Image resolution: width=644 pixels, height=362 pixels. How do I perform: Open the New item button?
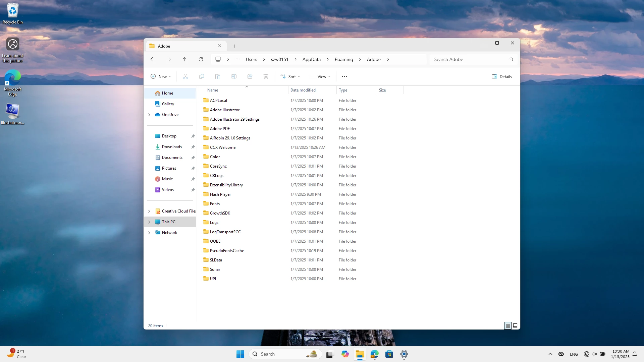[x=161, y=77]
